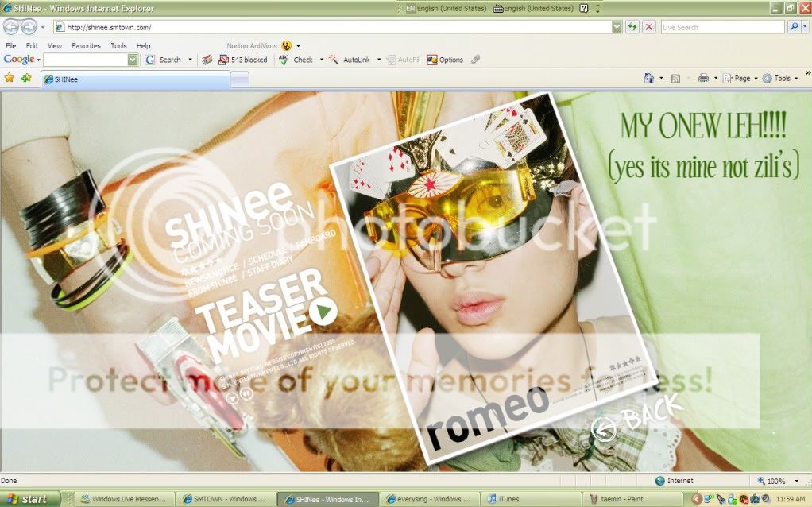This screenshot has width=812, height=507.
Task: Open the Help menu
Action: tap(144, 45)
